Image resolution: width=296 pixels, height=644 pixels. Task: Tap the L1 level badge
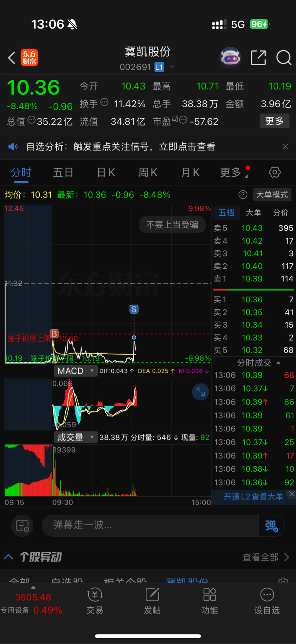(x=159, y=67)
